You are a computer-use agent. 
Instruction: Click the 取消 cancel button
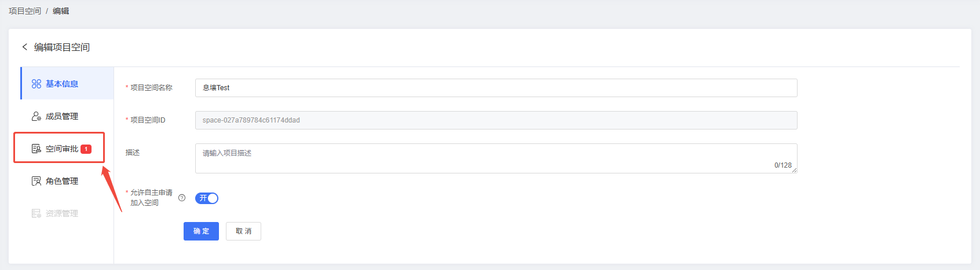[x=243, y=231]
